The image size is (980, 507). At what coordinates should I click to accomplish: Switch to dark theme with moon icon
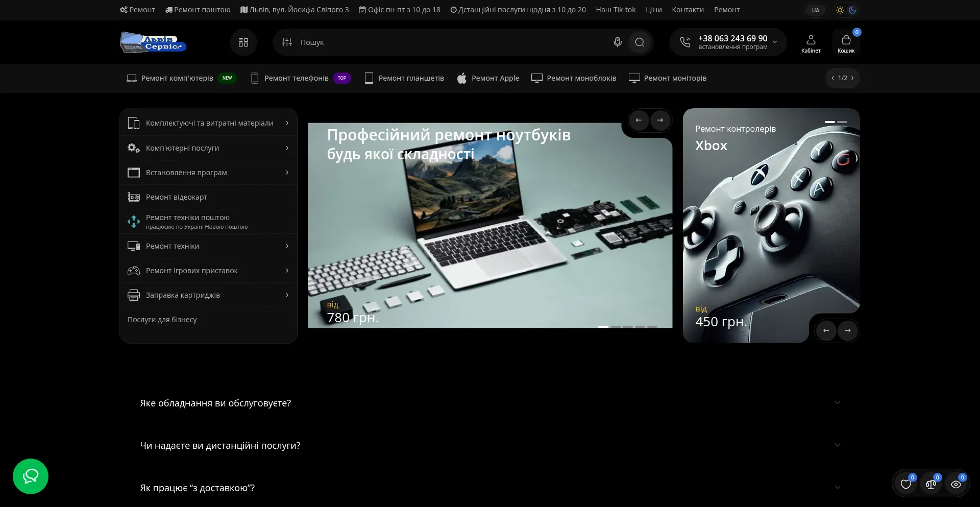852,10
